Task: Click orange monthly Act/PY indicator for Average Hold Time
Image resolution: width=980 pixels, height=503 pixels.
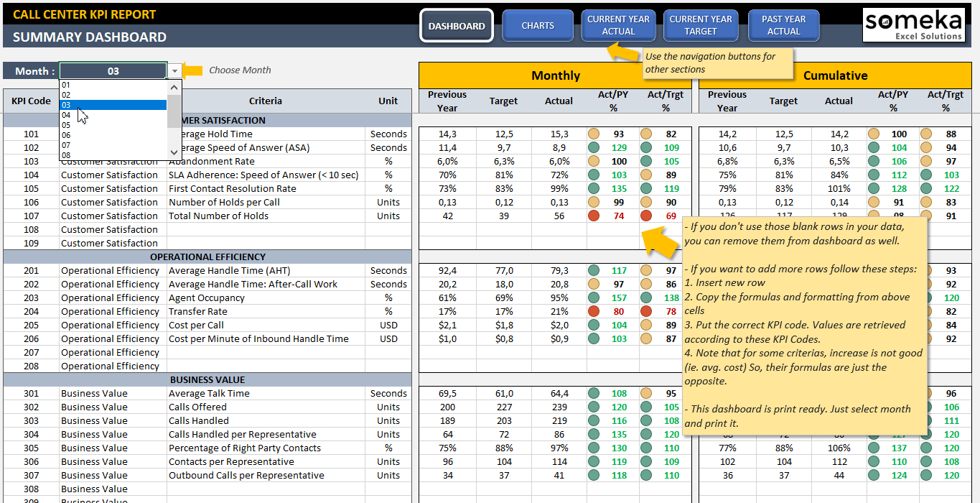Action: coord(594,134)
